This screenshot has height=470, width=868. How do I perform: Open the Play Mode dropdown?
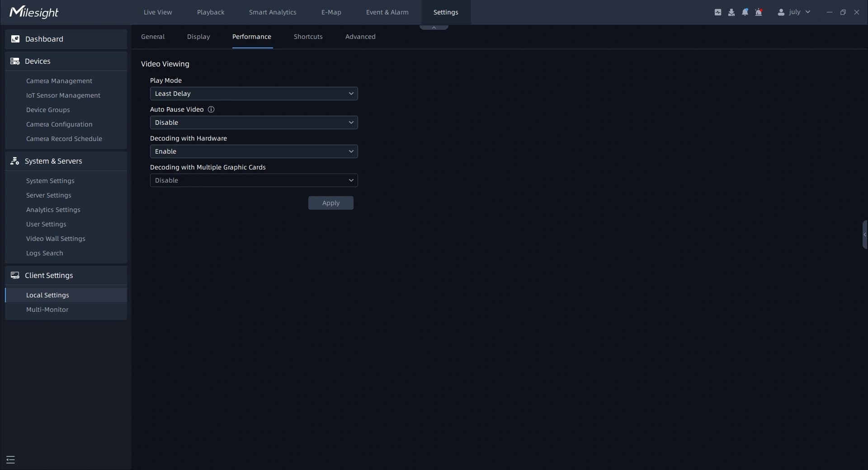(254, 94)
